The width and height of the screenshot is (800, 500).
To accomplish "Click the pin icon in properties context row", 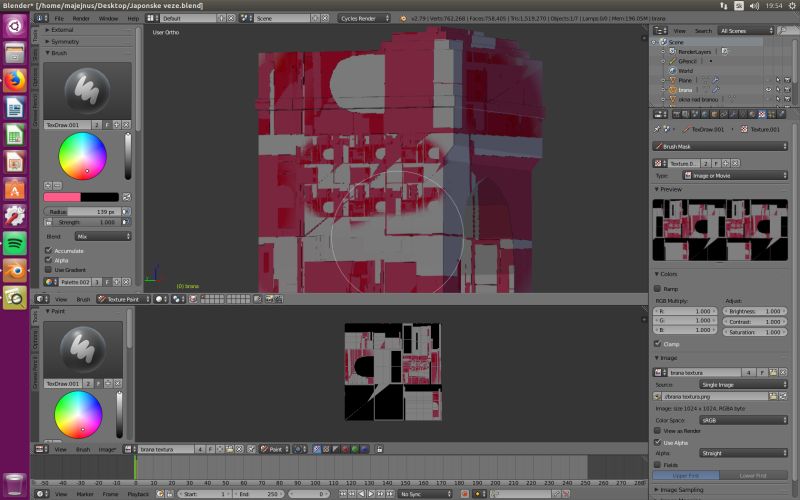I will click(657, 129).
